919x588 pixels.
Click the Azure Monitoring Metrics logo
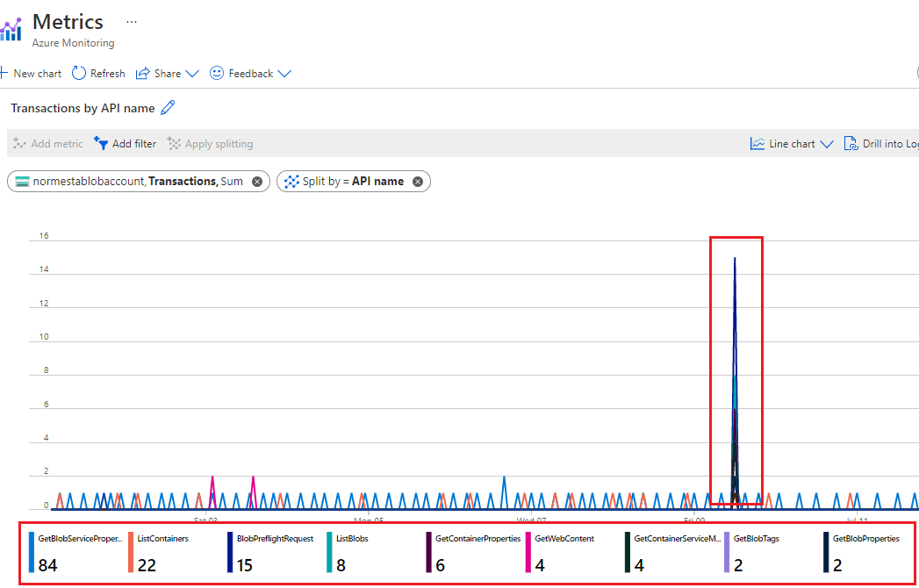coord(11,29)
